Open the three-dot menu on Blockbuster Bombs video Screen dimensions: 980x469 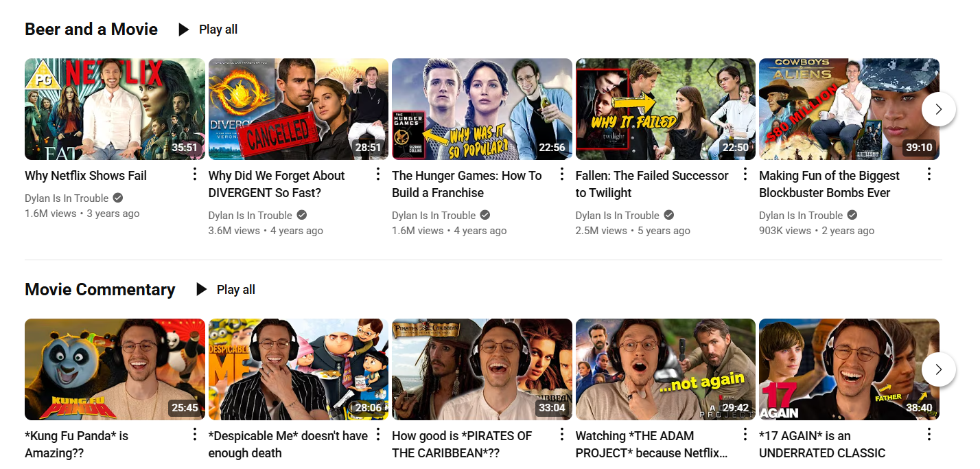coord(929,174)
